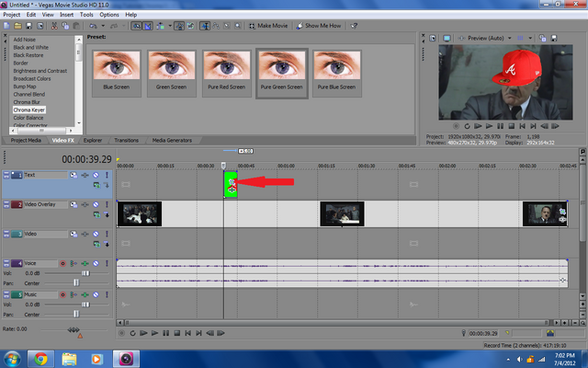The width and height of the screenshot is (588, 368).
Task: Open the Tools menu
Action: 86,15
